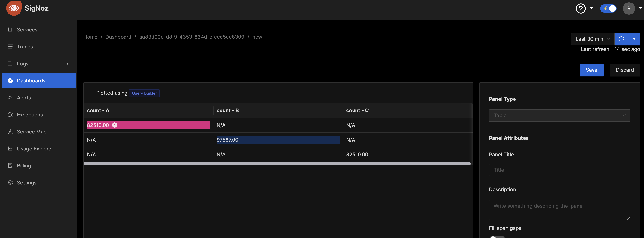The height and width of the screenshot is (238, 644).
Task: Click the user avatar R icon
Action: [629, 8]
